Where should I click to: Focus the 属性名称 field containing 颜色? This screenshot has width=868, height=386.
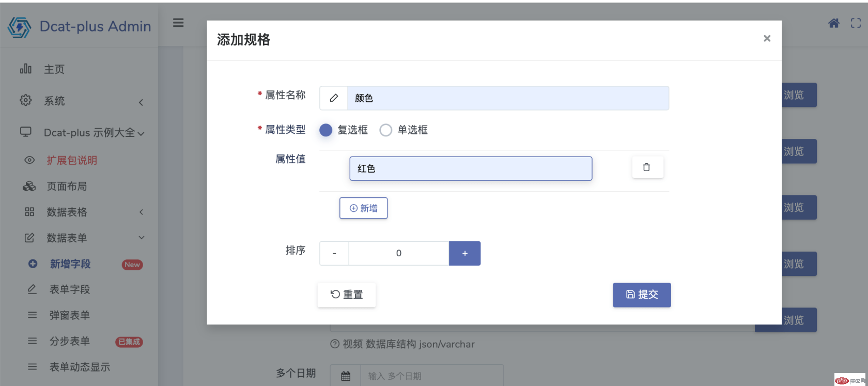(508, 98)
